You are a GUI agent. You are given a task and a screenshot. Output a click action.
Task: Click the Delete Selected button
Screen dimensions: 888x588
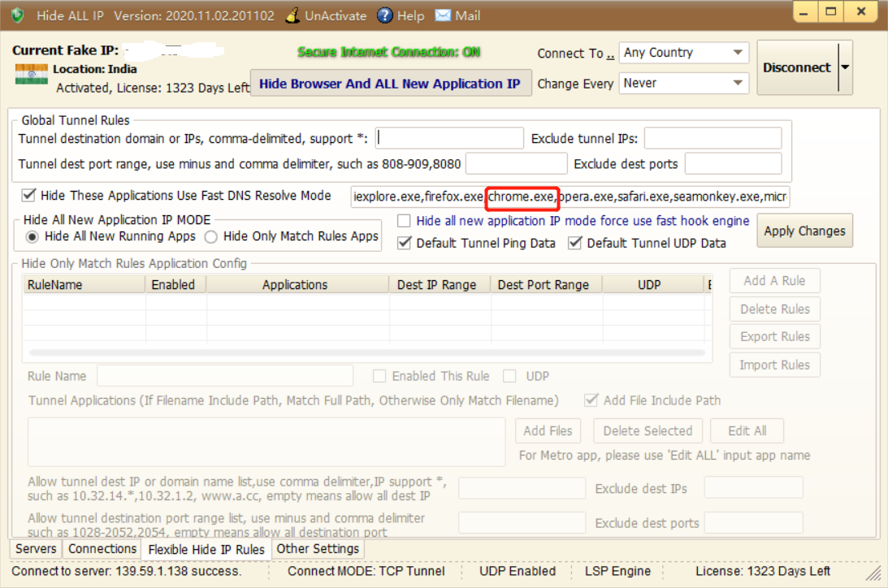coord(648,430)
